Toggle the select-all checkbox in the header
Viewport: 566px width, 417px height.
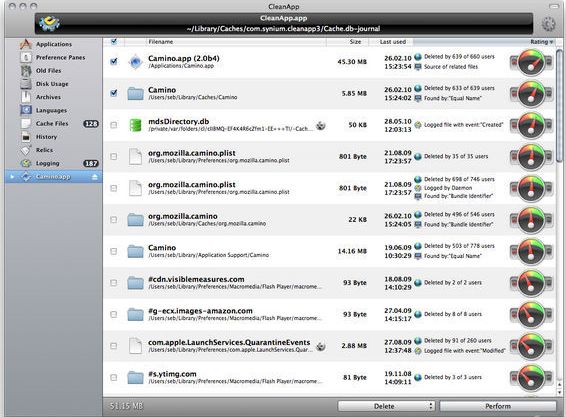114,42
